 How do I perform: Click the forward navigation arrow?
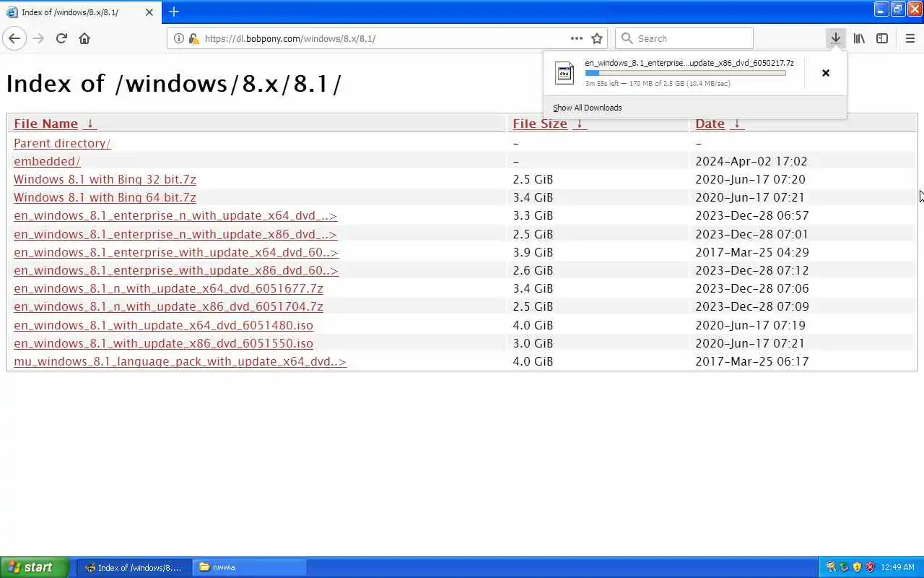coord(38,38)
